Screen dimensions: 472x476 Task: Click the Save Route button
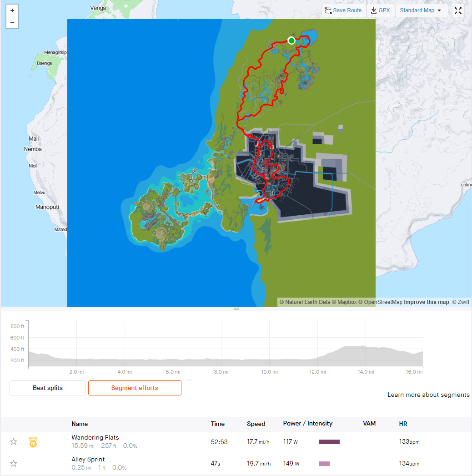tap(343, 10)
